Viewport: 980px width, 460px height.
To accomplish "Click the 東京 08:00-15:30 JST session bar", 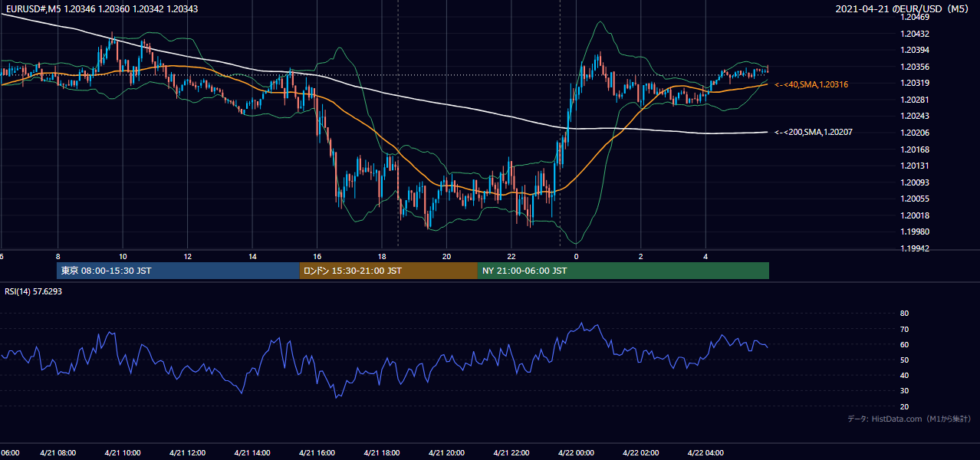I will click(x=178, y=271).
